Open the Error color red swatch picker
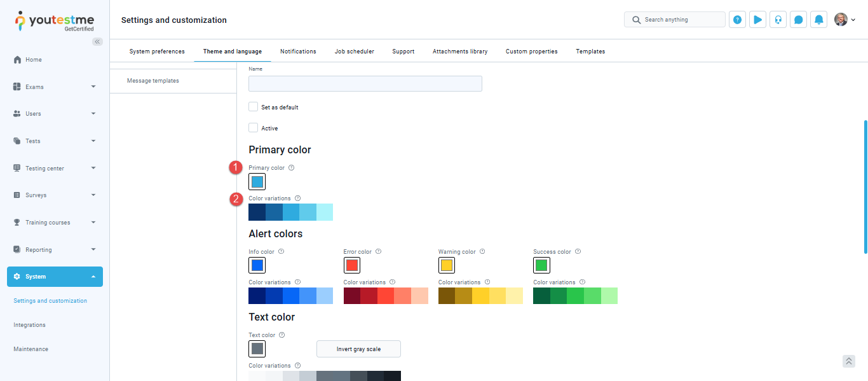 coord(352,265)
